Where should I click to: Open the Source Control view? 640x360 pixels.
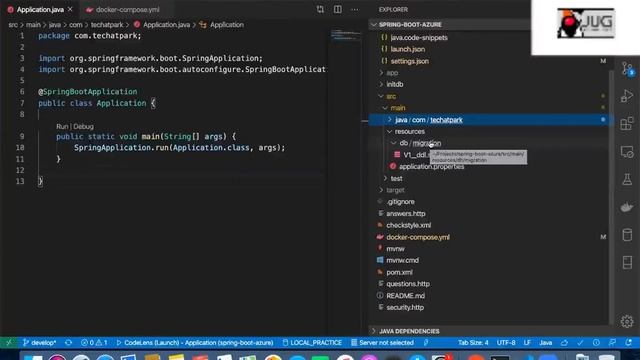click(x=627, y=69)
